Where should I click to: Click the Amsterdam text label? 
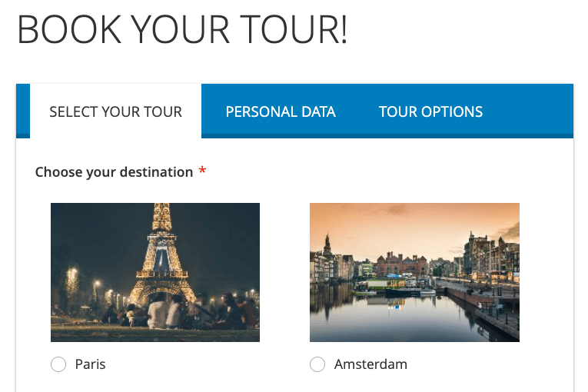[x=370, y=364]
